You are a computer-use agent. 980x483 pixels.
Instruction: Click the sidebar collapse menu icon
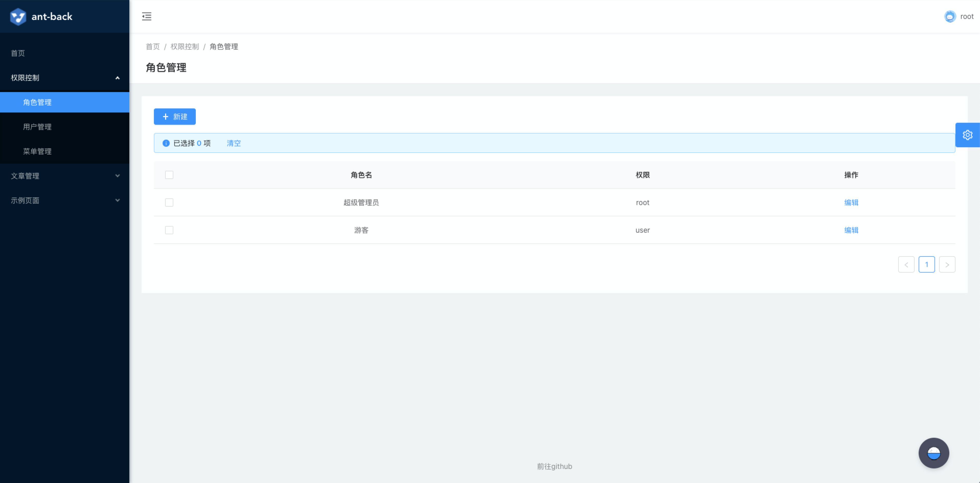(x=146, y=16)
